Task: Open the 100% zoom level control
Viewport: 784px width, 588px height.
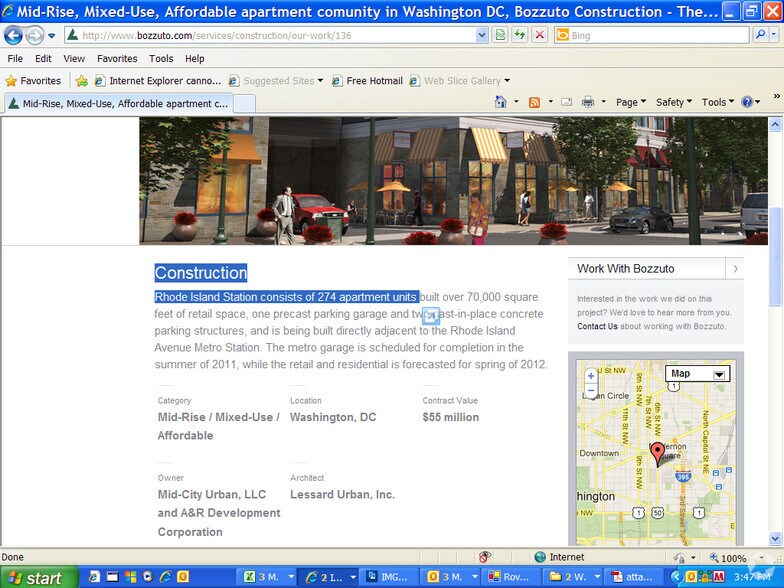Action: [735, 558]
